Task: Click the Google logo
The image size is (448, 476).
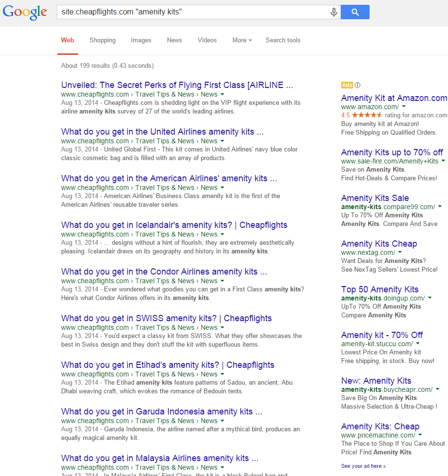Action: [25, 12]
